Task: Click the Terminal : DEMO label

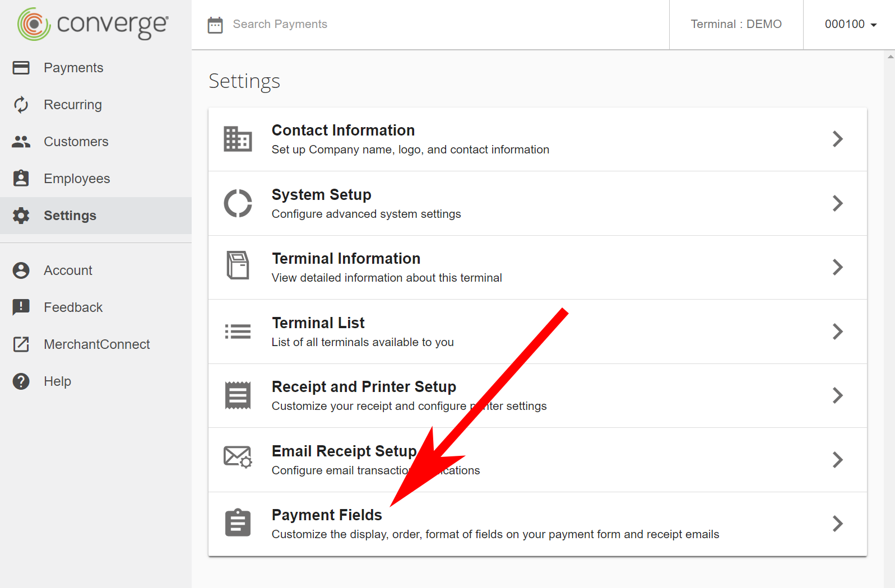Action: (x=736, y=24)
